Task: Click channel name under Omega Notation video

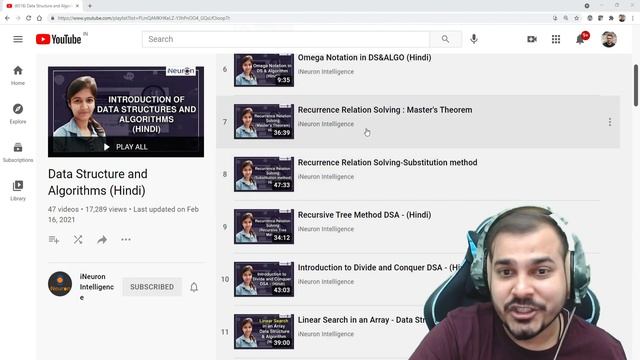Action: click(x=326, y=72)
